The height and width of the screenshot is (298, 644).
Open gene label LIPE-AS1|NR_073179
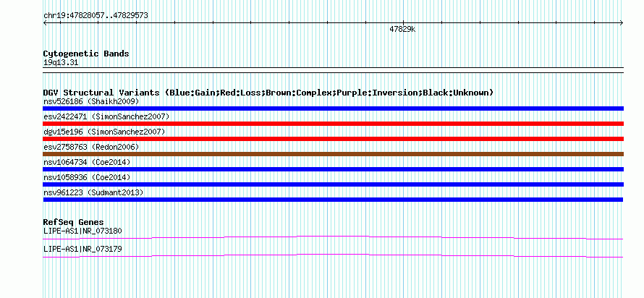point(82,249)
